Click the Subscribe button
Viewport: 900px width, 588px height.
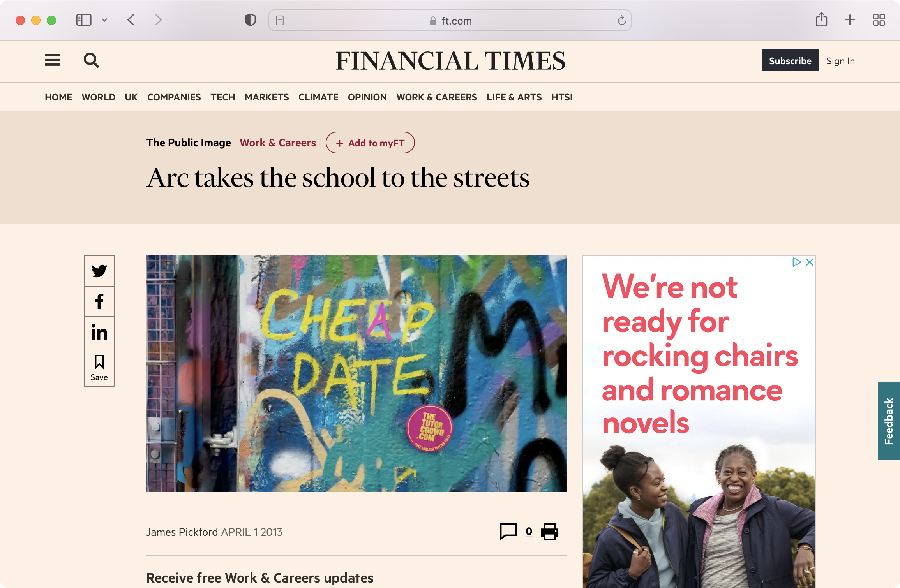(790, 61)
